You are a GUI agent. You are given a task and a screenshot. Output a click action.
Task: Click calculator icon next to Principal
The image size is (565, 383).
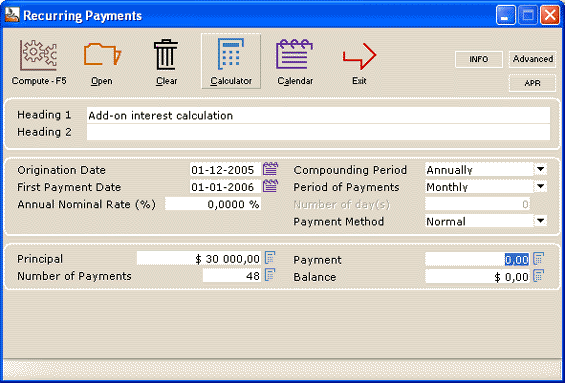(270, 258)
